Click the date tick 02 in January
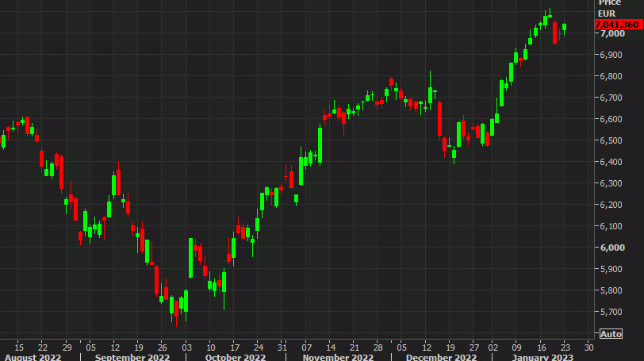Image resolution: width=644 pixels, height=361 pixels. click(493, 348)
